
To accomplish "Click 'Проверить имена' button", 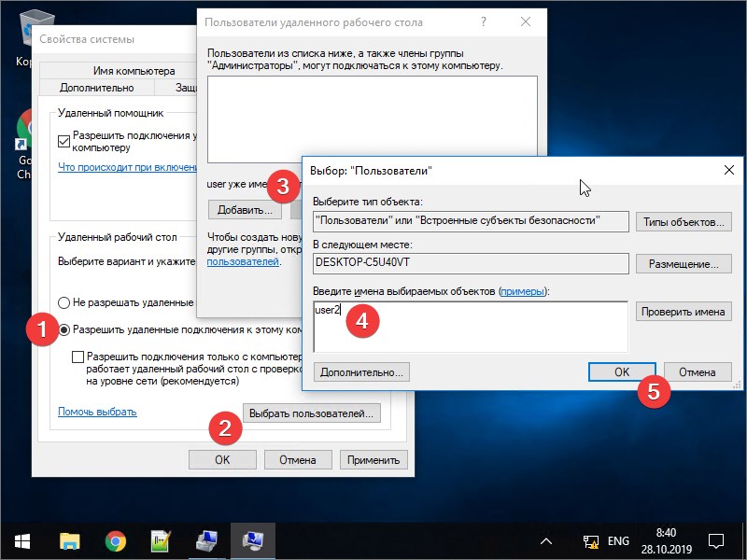I will (684, 312).
